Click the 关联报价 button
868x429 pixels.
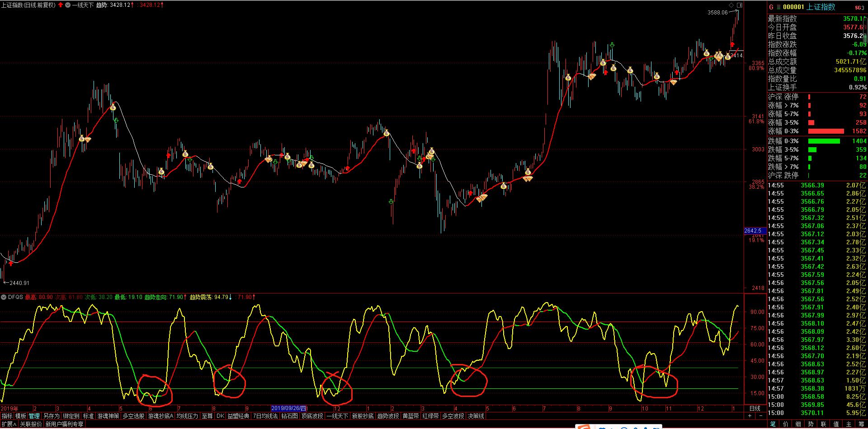tap(31, 424)
